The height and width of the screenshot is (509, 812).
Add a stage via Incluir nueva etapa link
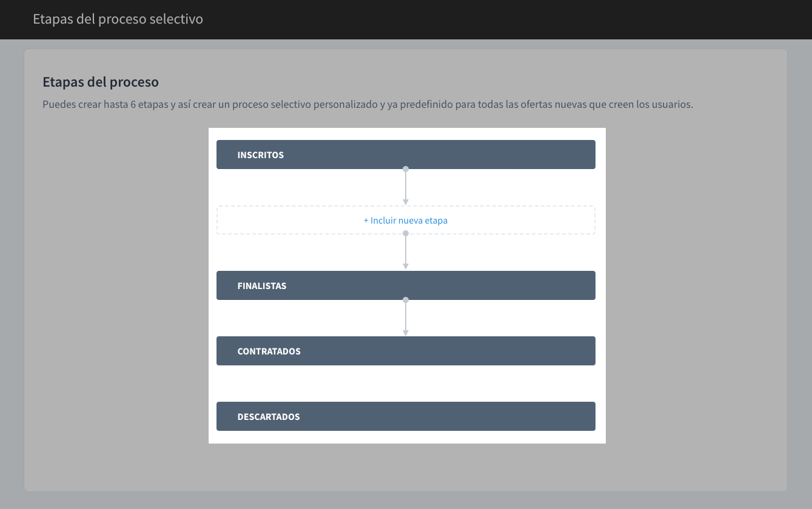click(x=409, y=221)
